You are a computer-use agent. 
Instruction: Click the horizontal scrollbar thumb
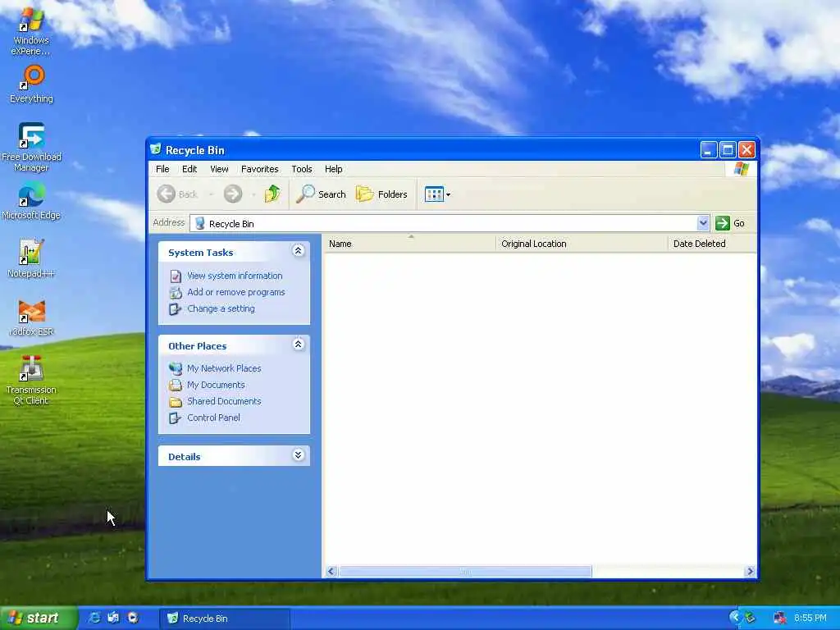coord(465,572)
